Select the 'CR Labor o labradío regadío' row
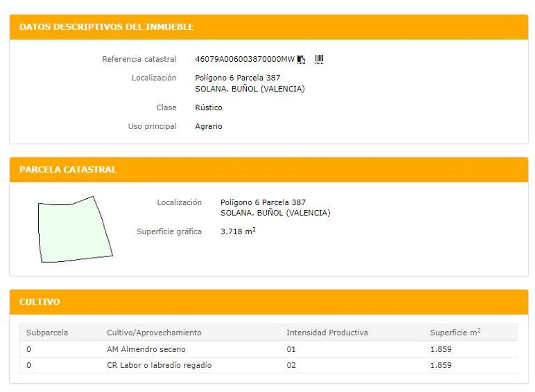 click(x=159, y=365)
